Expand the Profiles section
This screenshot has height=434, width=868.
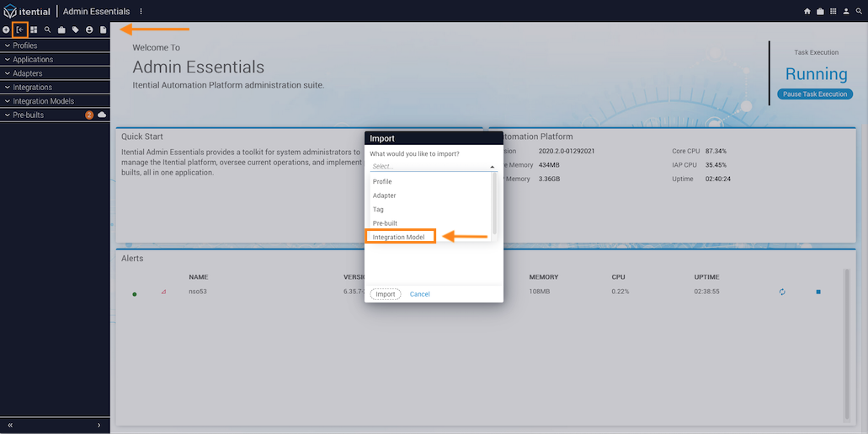click(x=55, y=46)
